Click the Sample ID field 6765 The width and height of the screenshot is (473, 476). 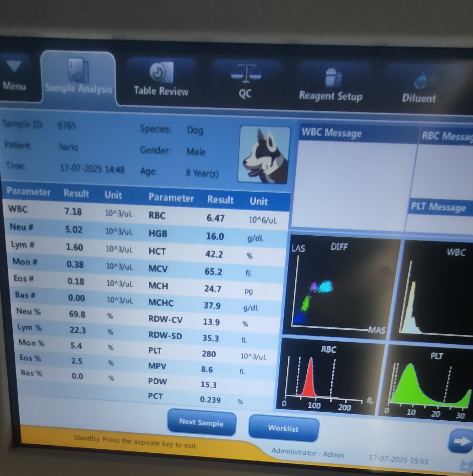tap(67, 126)
